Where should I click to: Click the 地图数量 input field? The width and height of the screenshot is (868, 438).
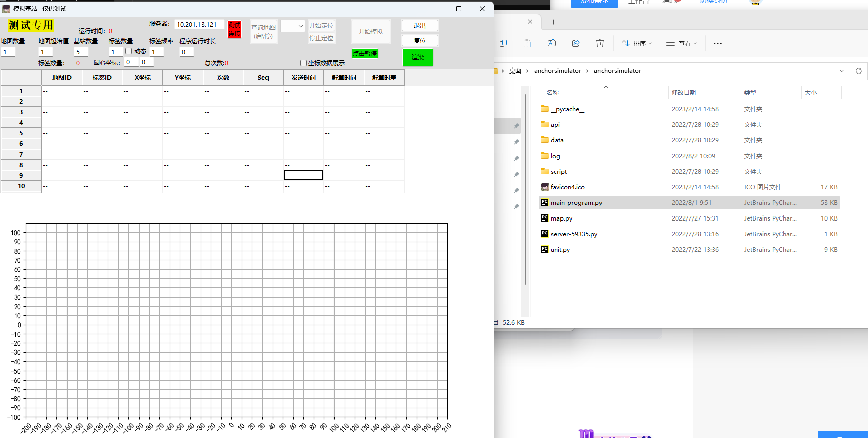pyautogui.click(x=8, y=52)
